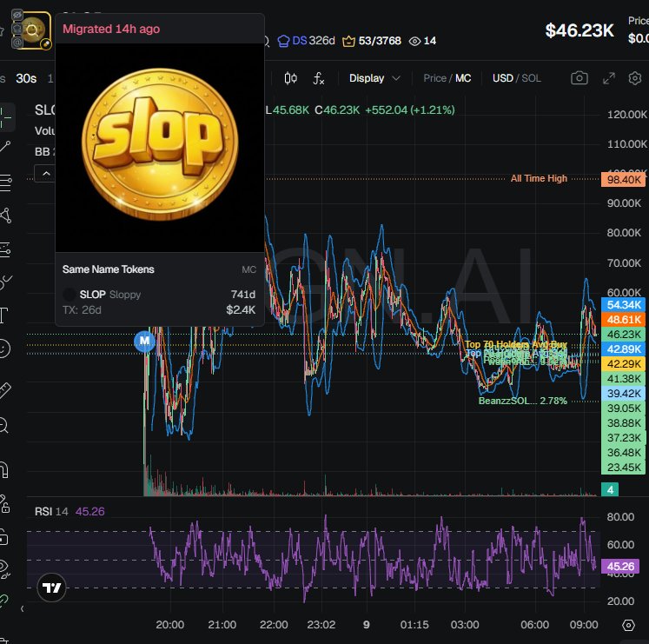This screenshot has width=649, height=644.
Task: Select the 30s timeframe
Action: pos(26,78)
